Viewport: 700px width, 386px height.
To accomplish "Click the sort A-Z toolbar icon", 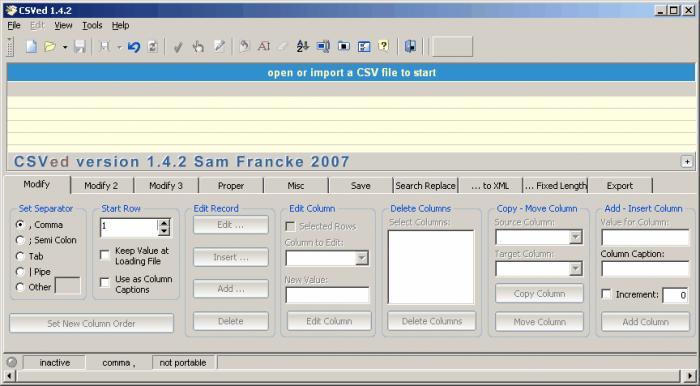I will click(x=303, y=46).
